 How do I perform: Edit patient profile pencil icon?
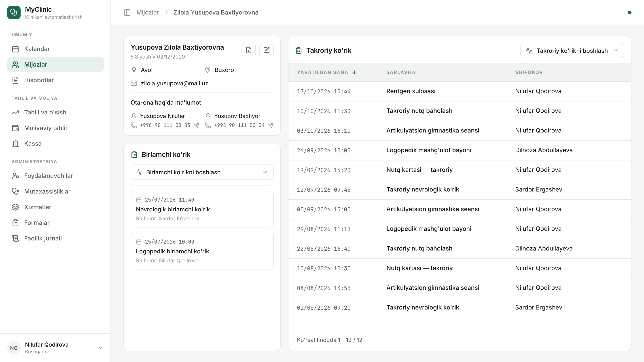tap(267, 50)
